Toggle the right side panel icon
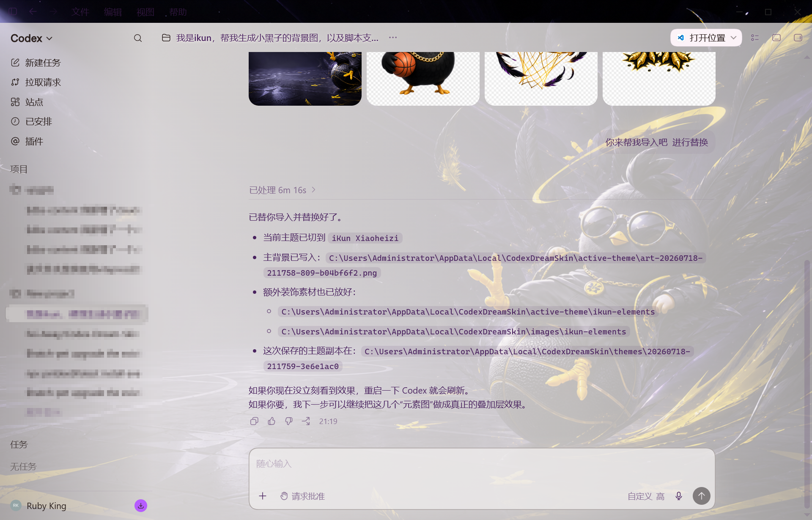Screen dimensions: 812x520 tap(798, 38)
